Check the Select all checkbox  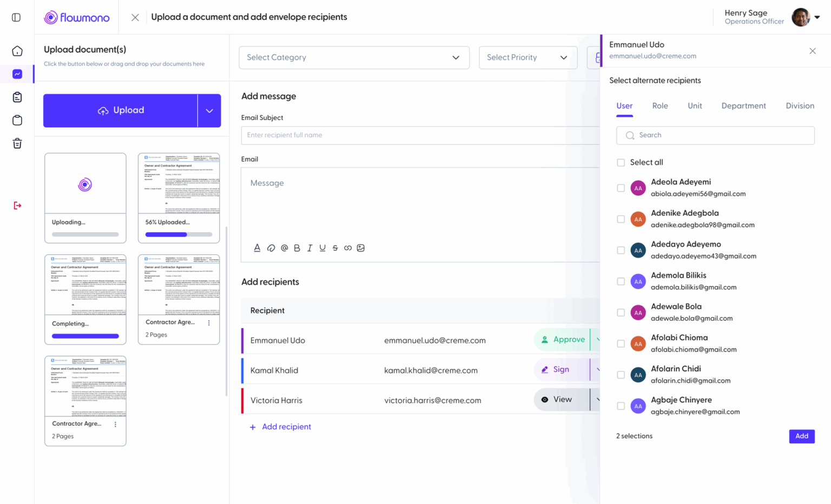621,162
